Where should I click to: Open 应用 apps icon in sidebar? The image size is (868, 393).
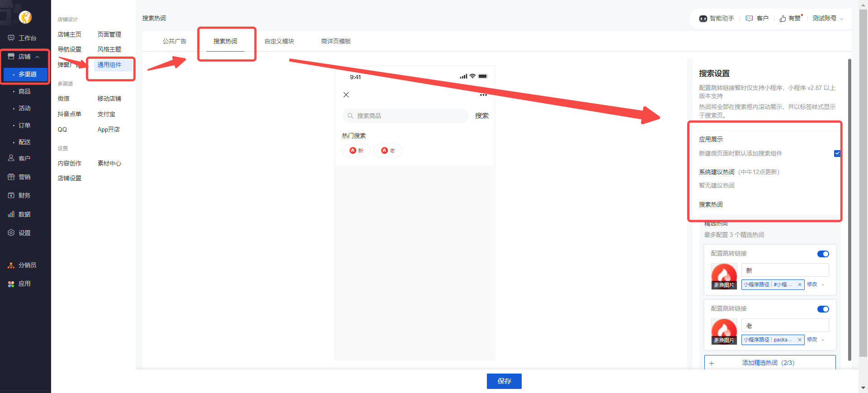point(11,284)
